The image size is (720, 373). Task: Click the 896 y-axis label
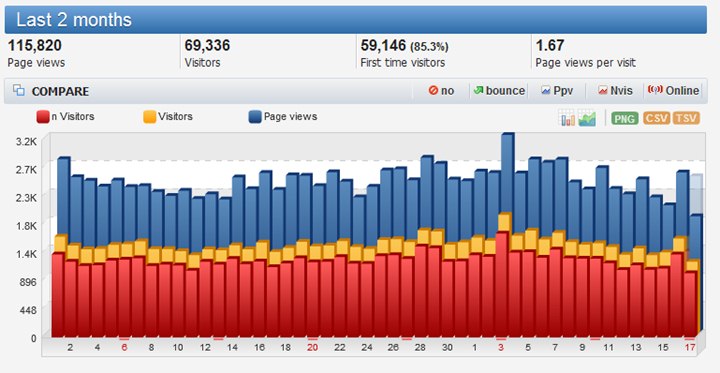[x=28, y=283]
